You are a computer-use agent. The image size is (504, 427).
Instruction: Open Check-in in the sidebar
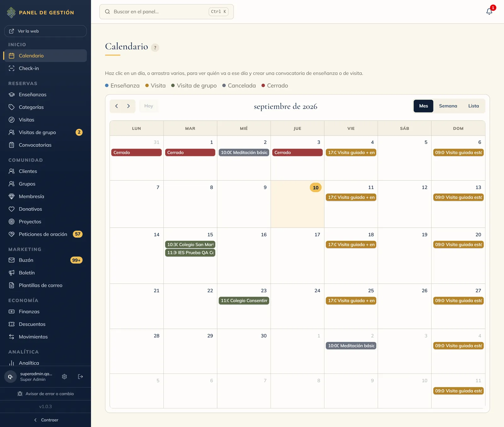tap(45, 68)
